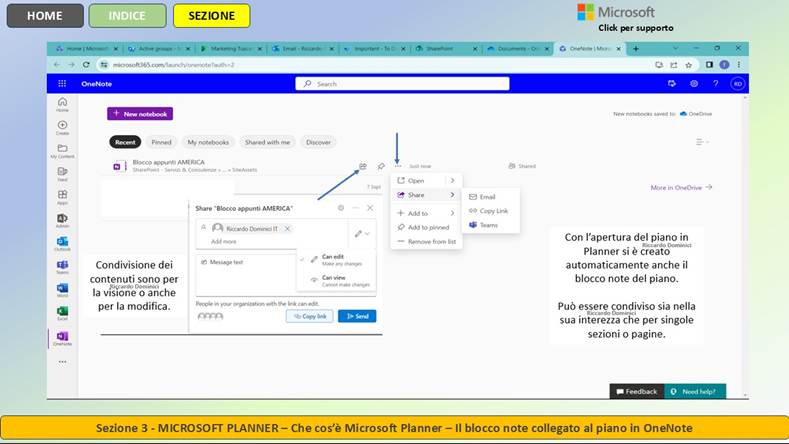Reload the browser page
This screenshot has height=444, width=789.
pos(86,64)
